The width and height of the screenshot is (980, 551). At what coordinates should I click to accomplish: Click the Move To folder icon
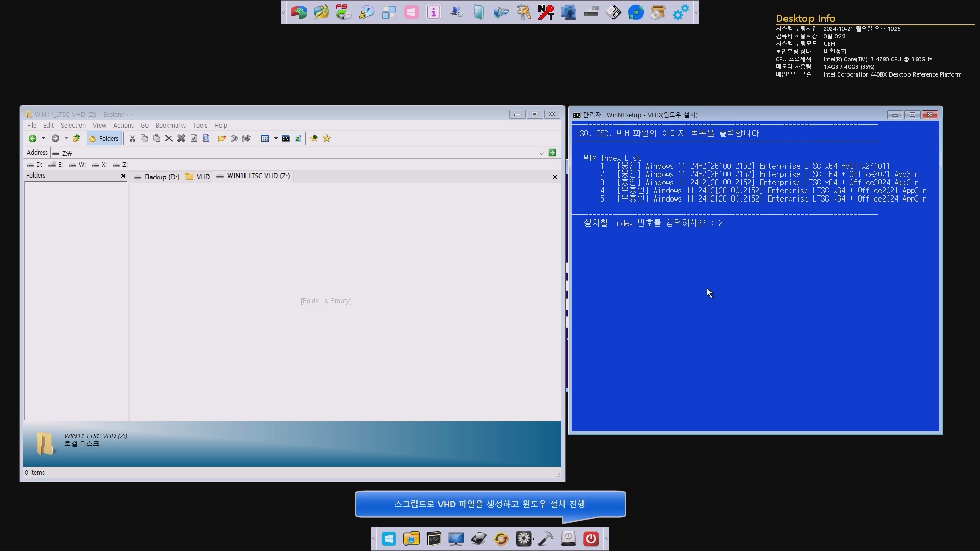point(247,138)
